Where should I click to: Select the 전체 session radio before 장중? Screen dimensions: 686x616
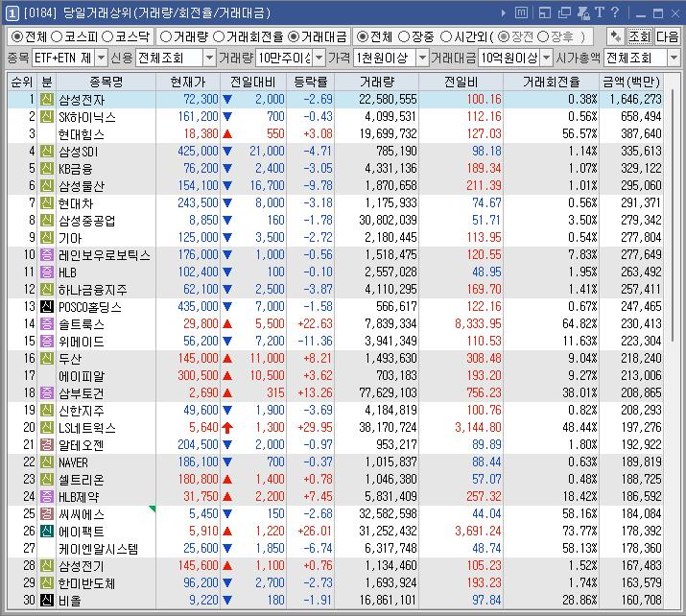[362, 36]
